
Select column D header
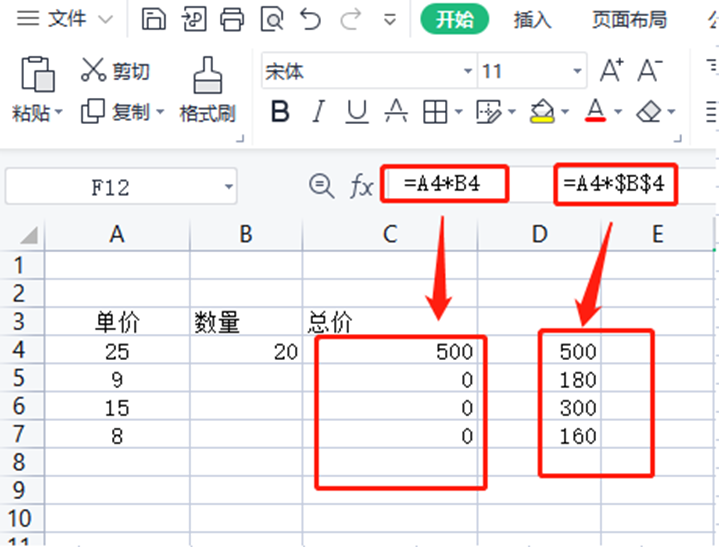click(539, 234)
